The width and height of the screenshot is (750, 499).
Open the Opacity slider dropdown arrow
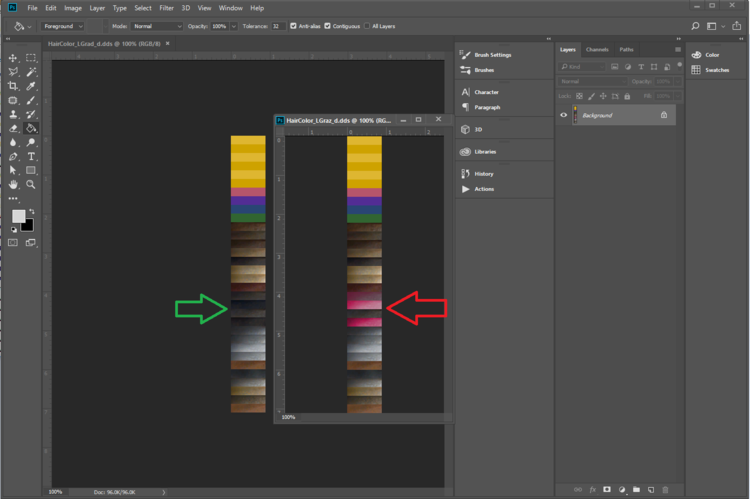tap(234, 26)
